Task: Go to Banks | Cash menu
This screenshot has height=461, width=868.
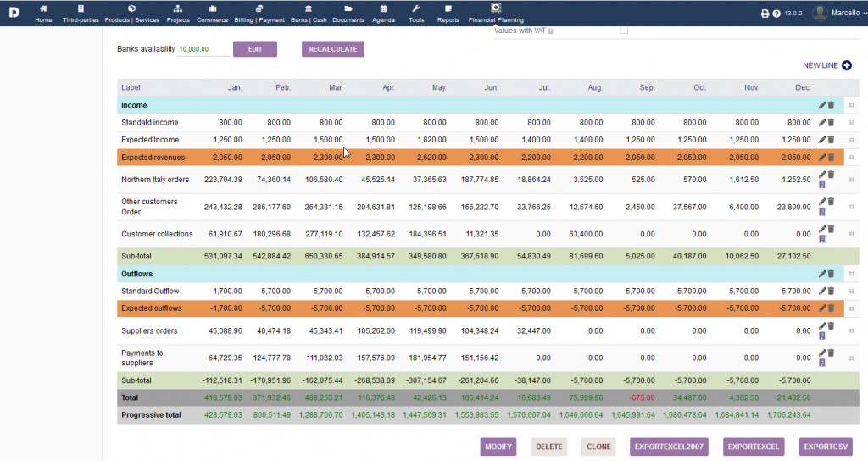Action: 310,14
